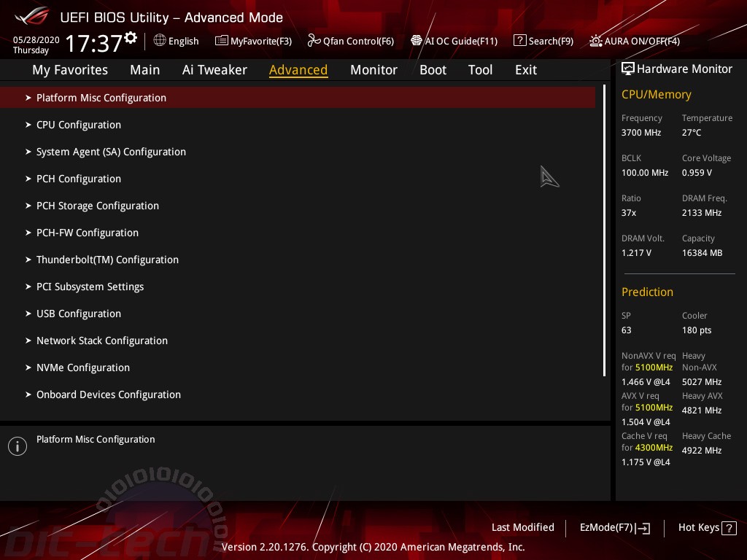This screenshot has width=747, height=560.
Task: Expand arrow beside PCH Storage Configuration
Action: pos(28,206)
